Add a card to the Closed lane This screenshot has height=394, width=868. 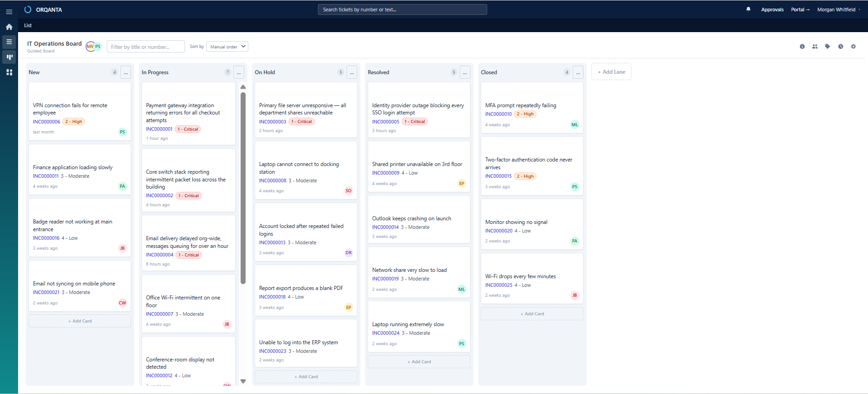pyautogui.click(x=532, y=314)
